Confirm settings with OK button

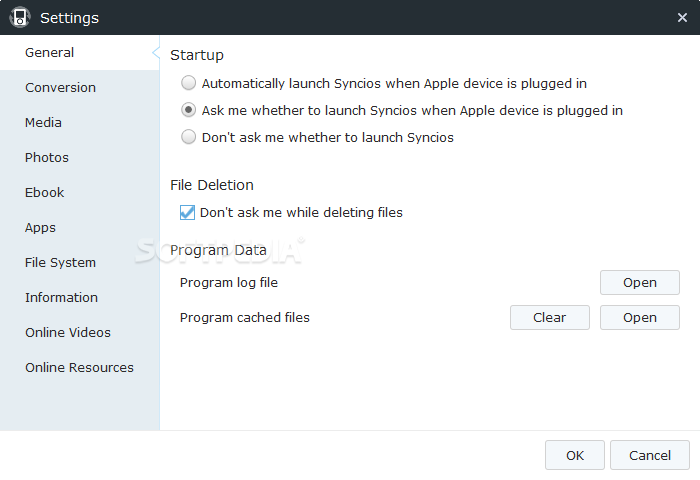pos(575,455)
